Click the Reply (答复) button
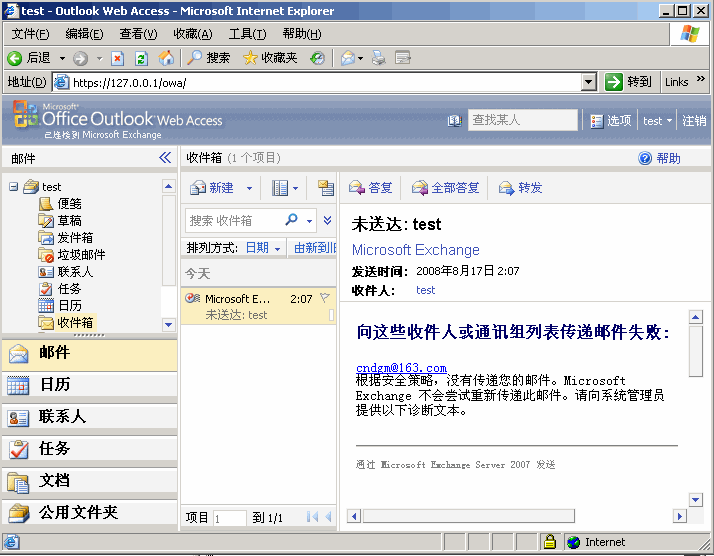714x556 pixels. point(370,188)
